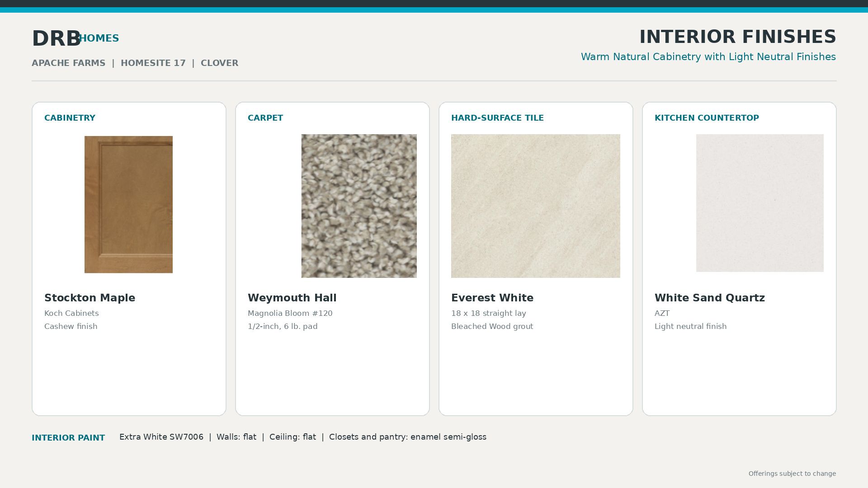The height and width of the screenshot is (488, 868).
Task: Click the Offerings subject to change note
Action: coord(793,474)
